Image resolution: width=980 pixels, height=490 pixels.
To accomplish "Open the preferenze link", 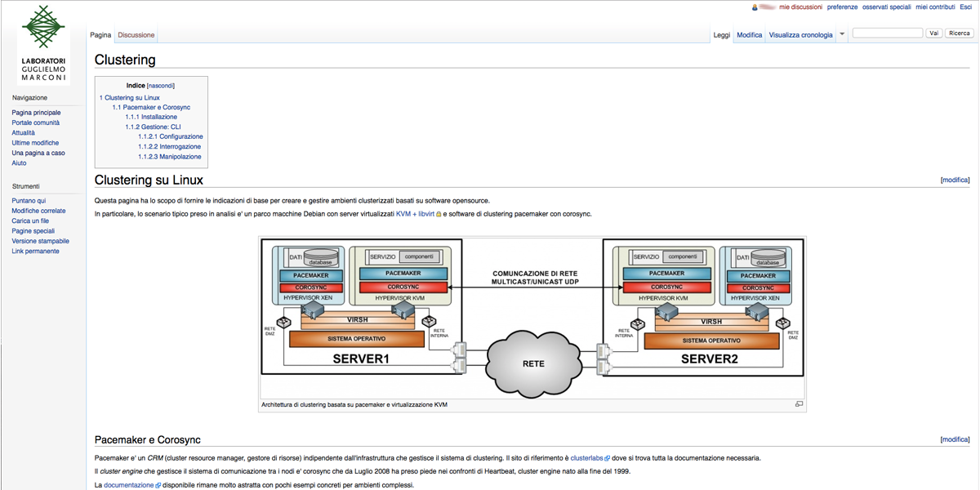I will (x=842, y=7).
